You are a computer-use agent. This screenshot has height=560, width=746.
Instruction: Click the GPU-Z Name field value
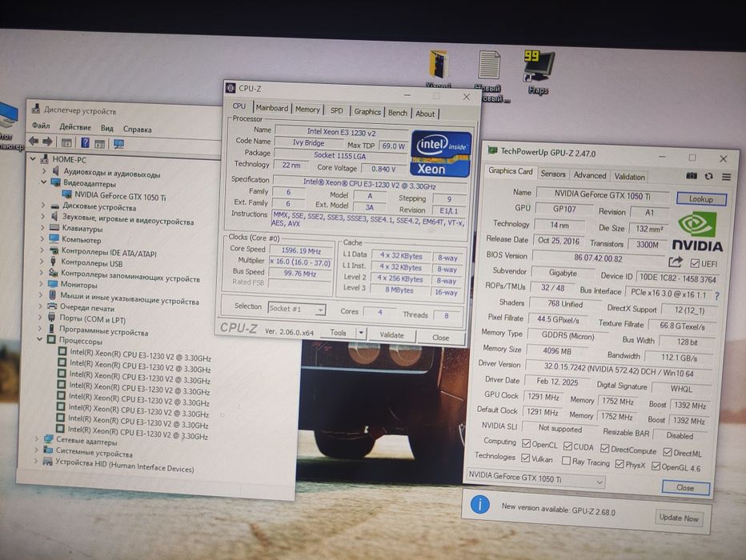[602, 194]
